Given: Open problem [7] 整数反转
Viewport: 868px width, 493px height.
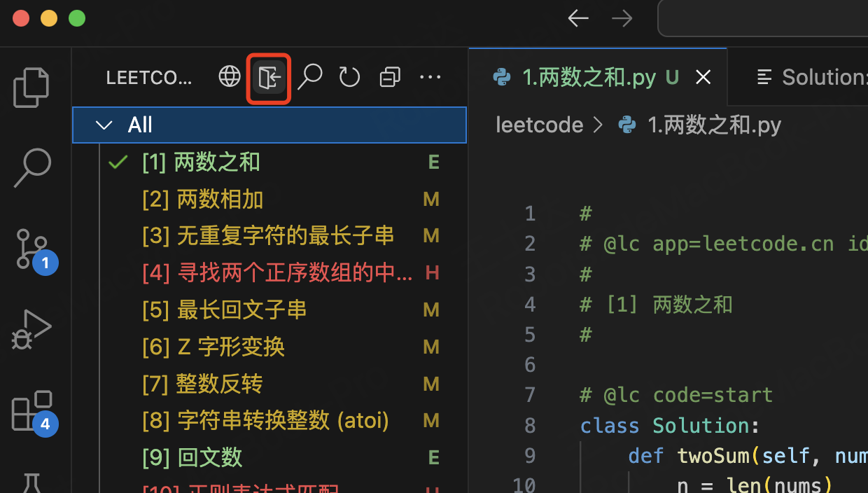Looking at the screenshot, I should [269, 384].
